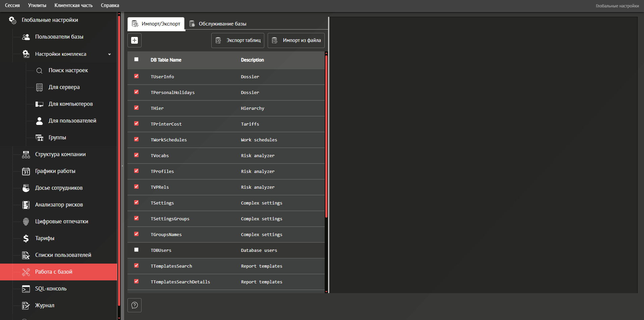Uncheck the TUserInfo table checkbox

(x=136, y=76)
